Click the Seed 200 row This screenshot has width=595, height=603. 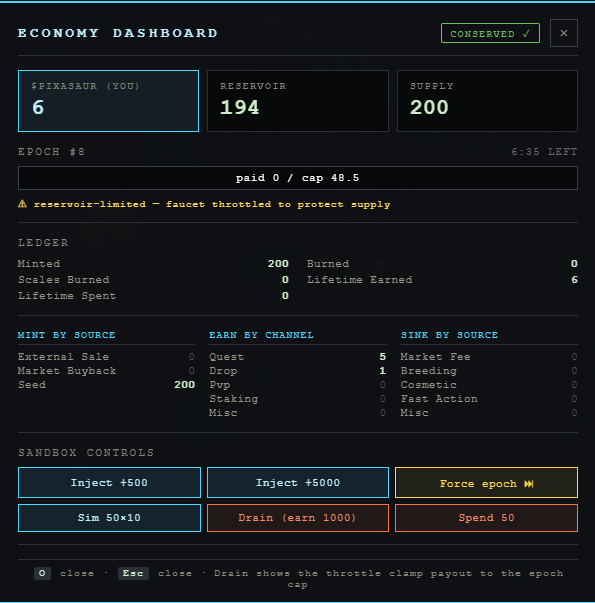click(x=106, y=385)
